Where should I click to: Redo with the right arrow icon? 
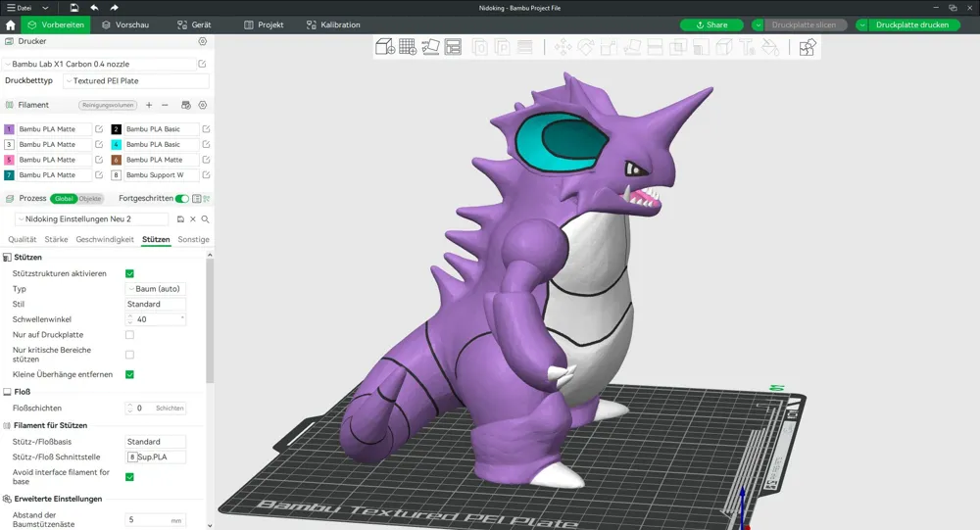(x=114, y=8)
